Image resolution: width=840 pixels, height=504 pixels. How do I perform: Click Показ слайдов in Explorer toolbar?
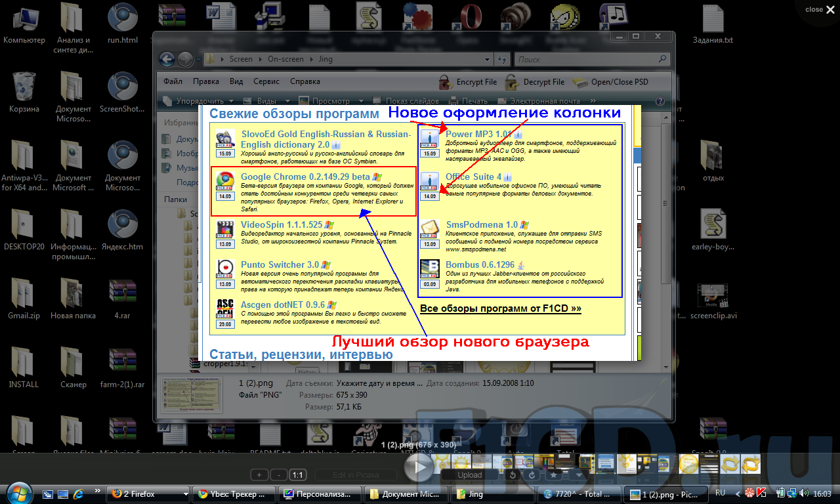pos(406,101)
